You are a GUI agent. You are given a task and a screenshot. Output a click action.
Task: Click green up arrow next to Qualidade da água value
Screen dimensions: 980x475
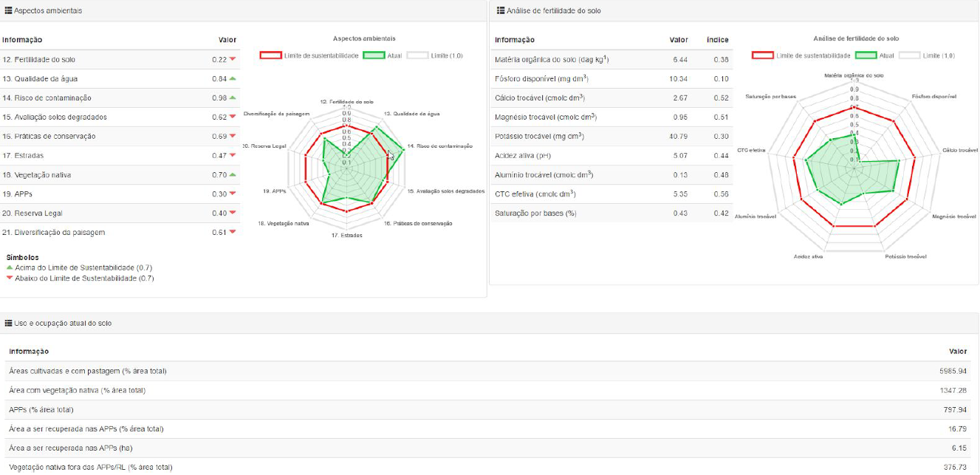click(x=233, y=78)
